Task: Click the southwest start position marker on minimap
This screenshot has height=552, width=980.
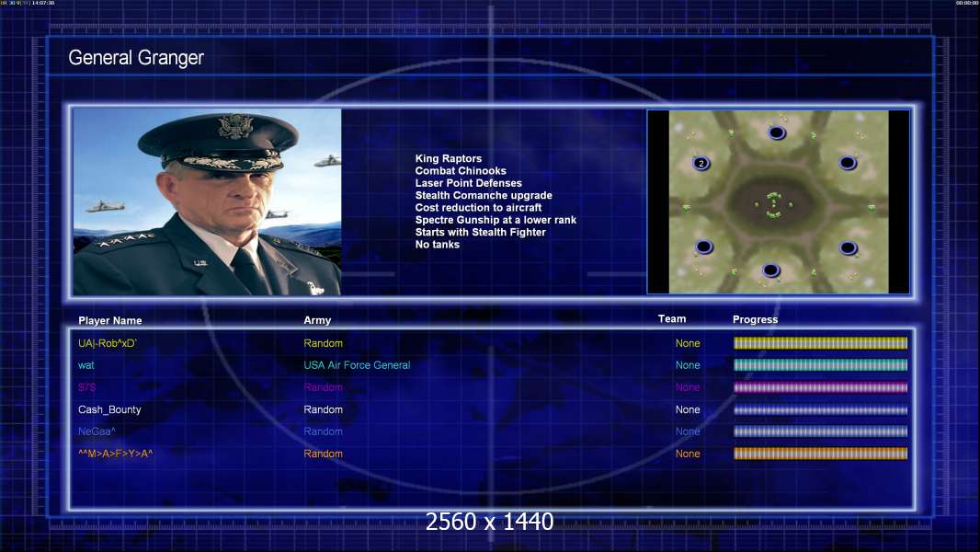Action: 704,247
